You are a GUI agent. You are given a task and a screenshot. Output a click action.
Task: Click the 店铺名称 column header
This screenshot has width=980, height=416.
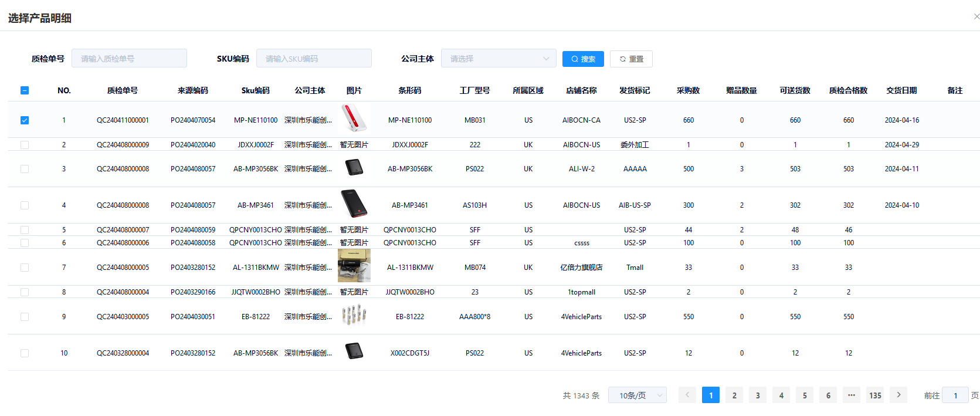tap(582, 90)
